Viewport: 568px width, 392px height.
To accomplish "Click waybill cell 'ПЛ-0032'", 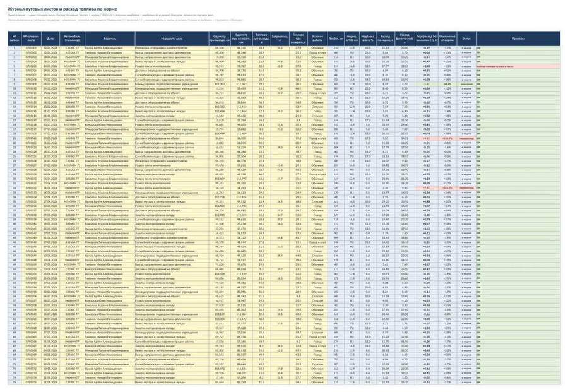I will 31,188.
